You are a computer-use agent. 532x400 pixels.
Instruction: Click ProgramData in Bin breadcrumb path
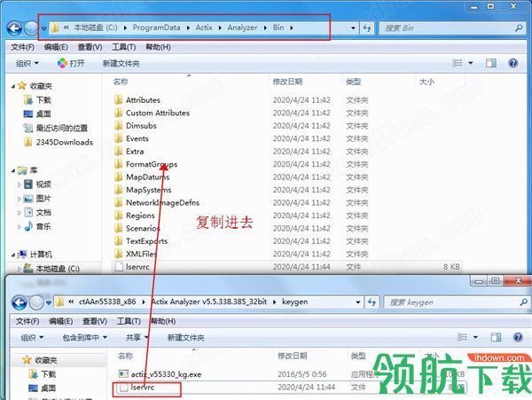pyautogui.click(x=156, y=27)
